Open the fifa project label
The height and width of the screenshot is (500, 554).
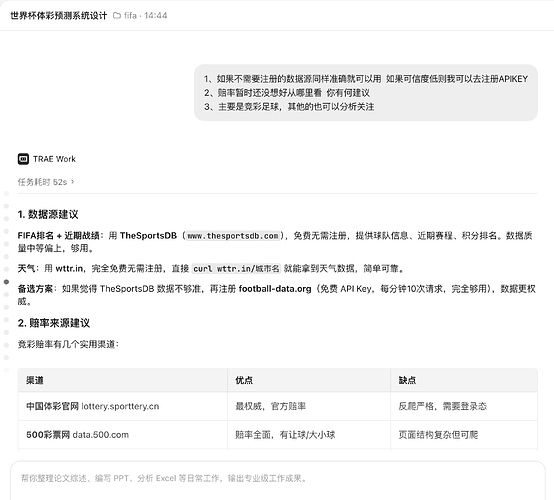coord(130,16)
